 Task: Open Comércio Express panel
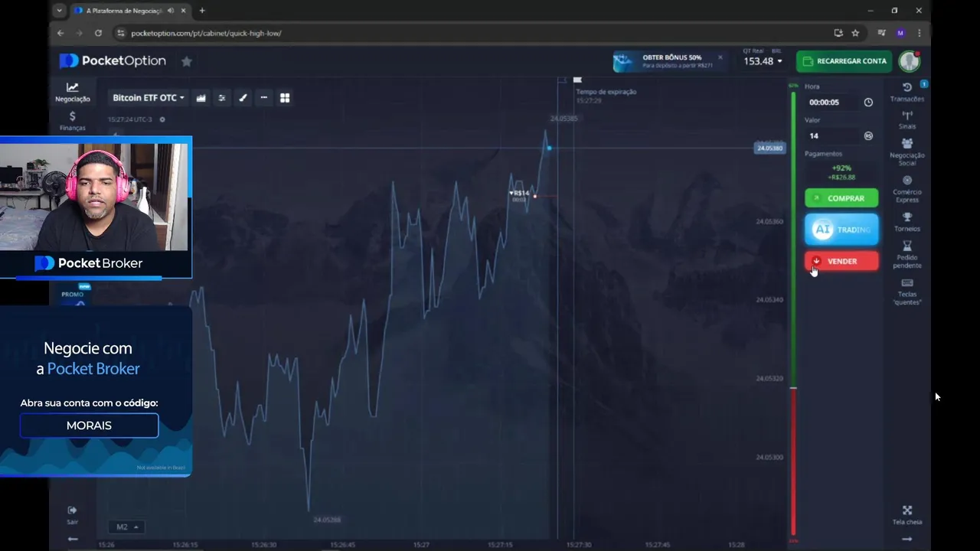click(x=907, y=190)
